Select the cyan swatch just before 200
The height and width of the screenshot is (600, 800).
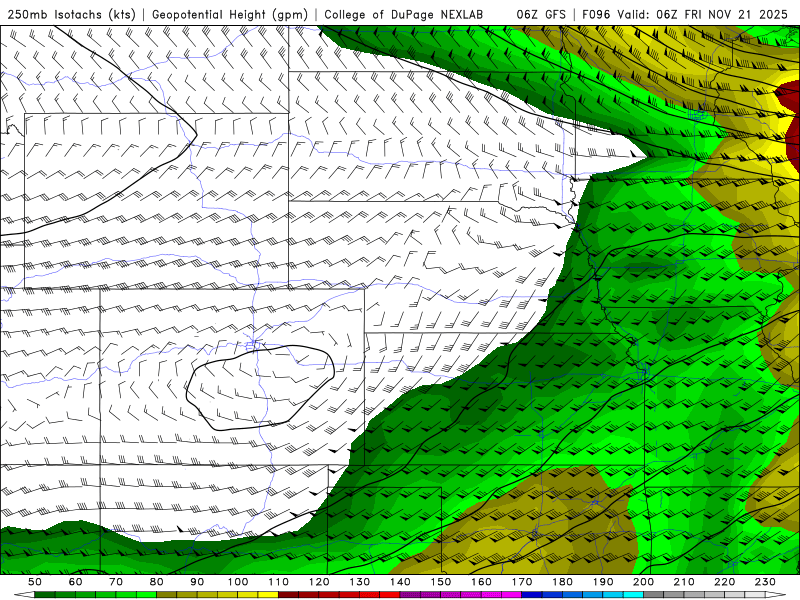point(633,594)
